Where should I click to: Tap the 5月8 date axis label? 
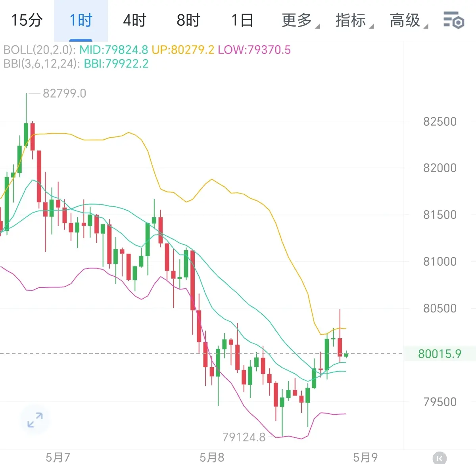tap(212, 457)
